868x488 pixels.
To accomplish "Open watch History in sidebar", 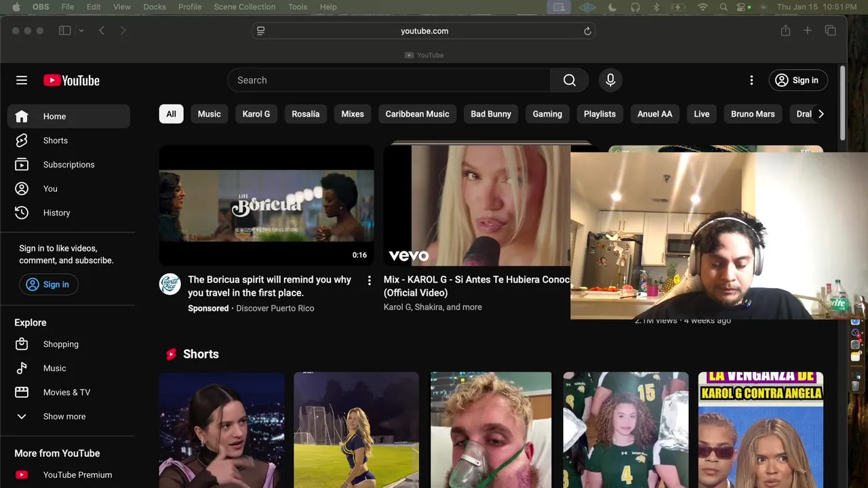I will point(68,213).
